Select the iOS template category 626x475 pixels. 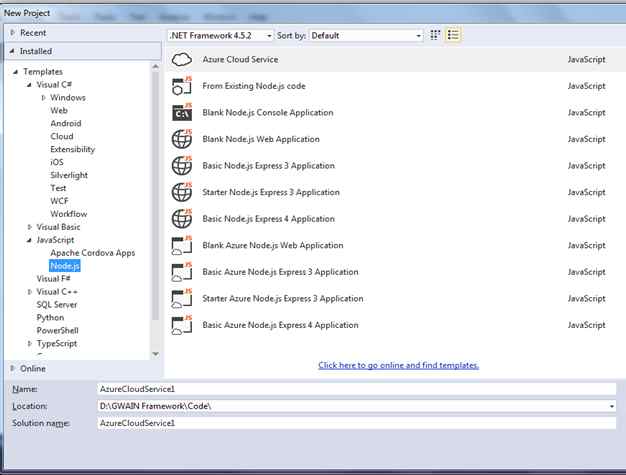[x=57, y=162]
